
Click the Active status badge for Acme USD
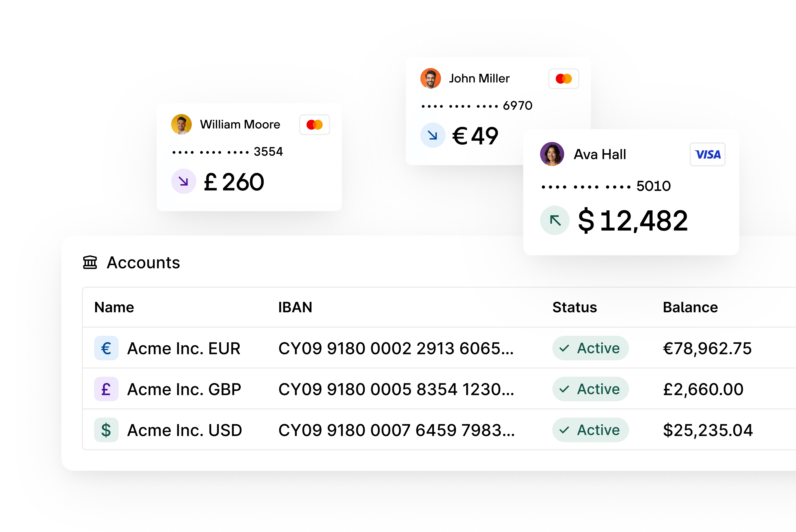[590, 430]
